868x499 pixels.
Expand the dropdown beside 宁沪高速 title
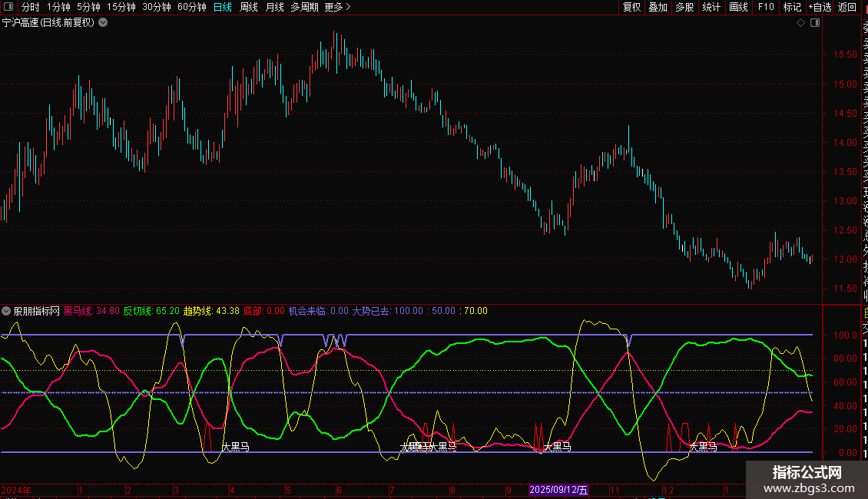(103, 23)
